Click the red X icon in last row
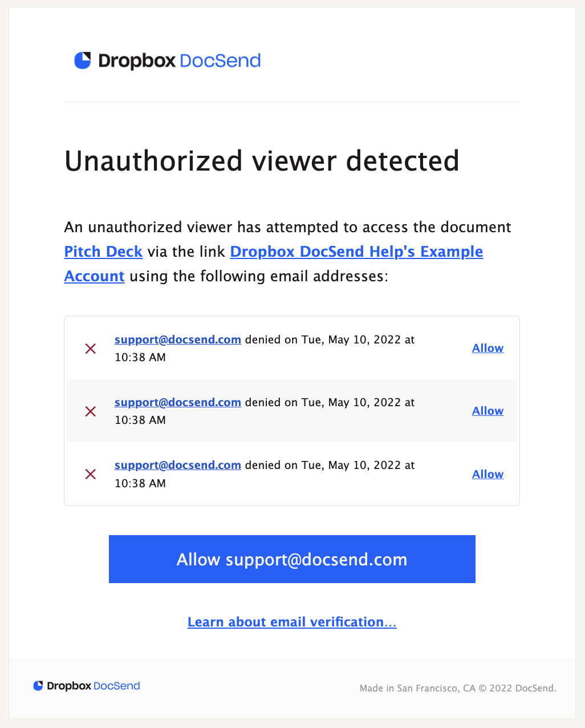The image size is (585, 728). pyautogui.click(x=90, y=474)
